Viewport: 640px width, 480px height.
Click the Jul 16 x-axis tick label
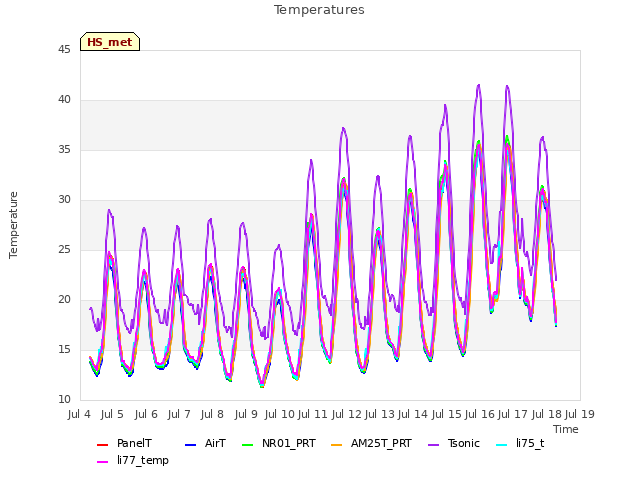click(x=480, y=414)
